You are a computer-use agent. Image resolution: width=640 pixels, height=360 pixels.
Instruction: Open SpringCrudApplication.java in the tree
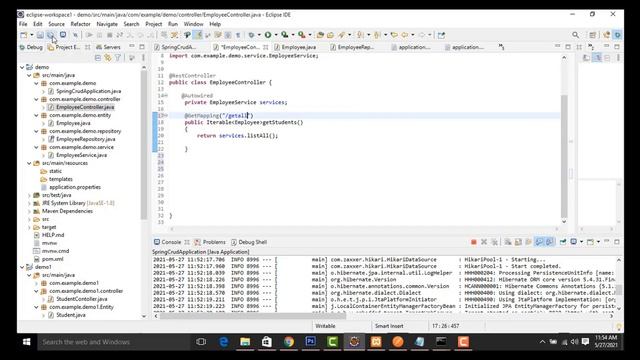[x=89, y=91]
